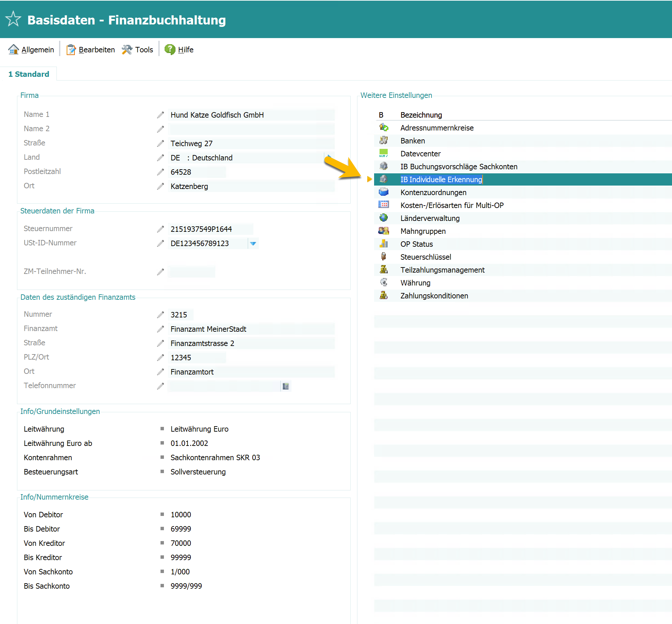
Task: Click the Mahngruppen people icon
Action: 384,231
